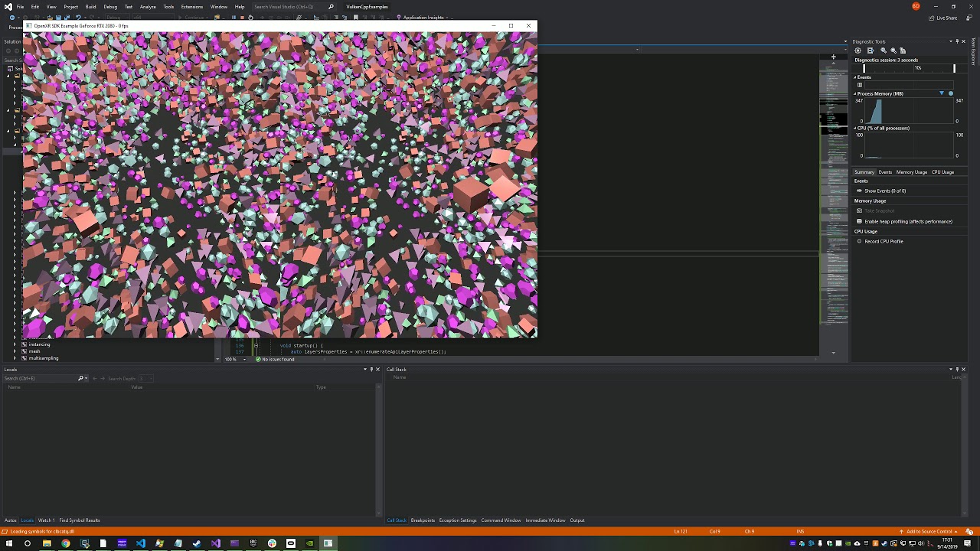Click the Windows Start button
The image size is (980, 551).
pyautogui.click(x=9, y=543)
